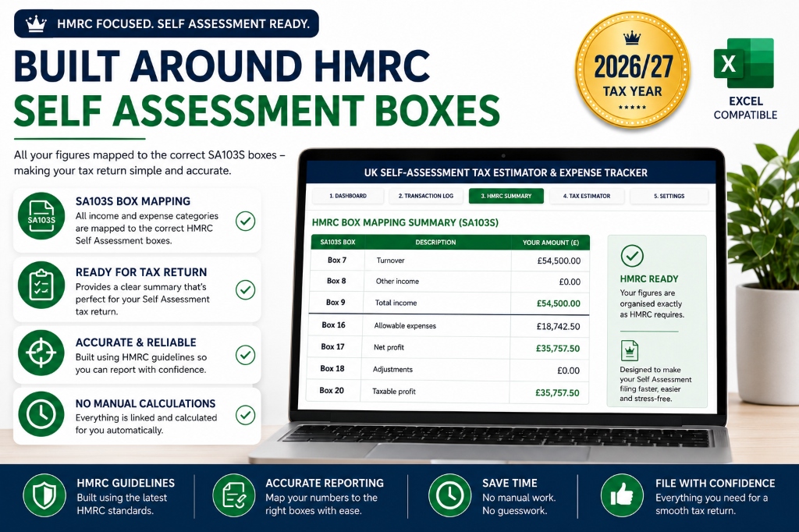The image size is (799, 532).
Task: Open the 1. Dashboard tab
Action: [x=347, y=197]
